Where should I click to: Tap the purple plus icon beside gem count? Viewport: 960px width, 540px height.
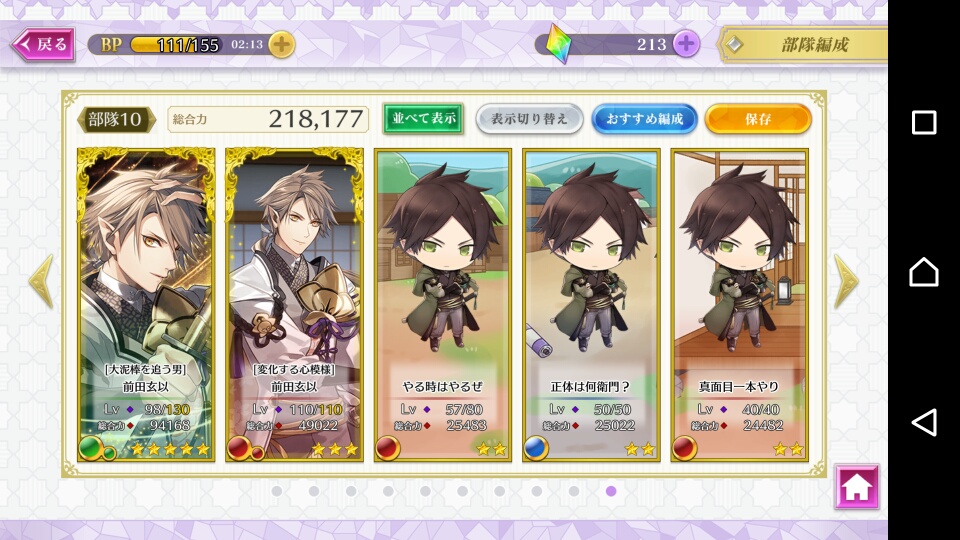tap(686, 44)
